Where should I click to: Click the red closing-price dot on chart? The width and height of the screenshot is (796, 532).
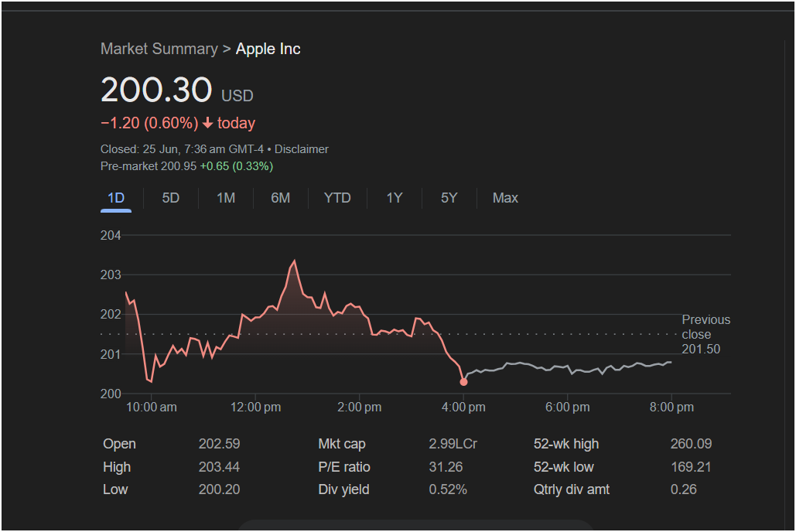coord(463,382)
